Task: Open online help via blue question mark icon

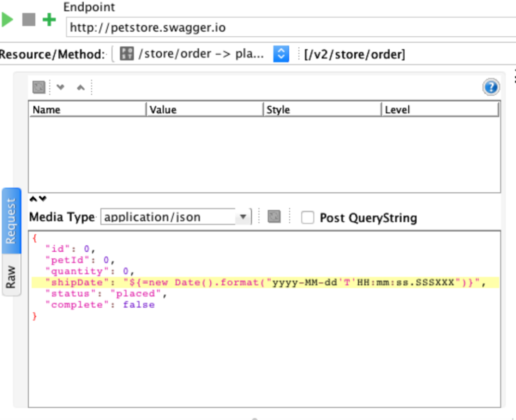Action: (x=490, y=87)
